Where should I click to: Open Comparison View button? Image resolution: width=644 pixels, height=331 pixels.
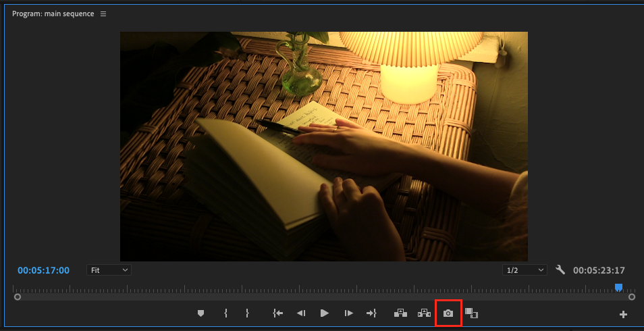point(471,313)
